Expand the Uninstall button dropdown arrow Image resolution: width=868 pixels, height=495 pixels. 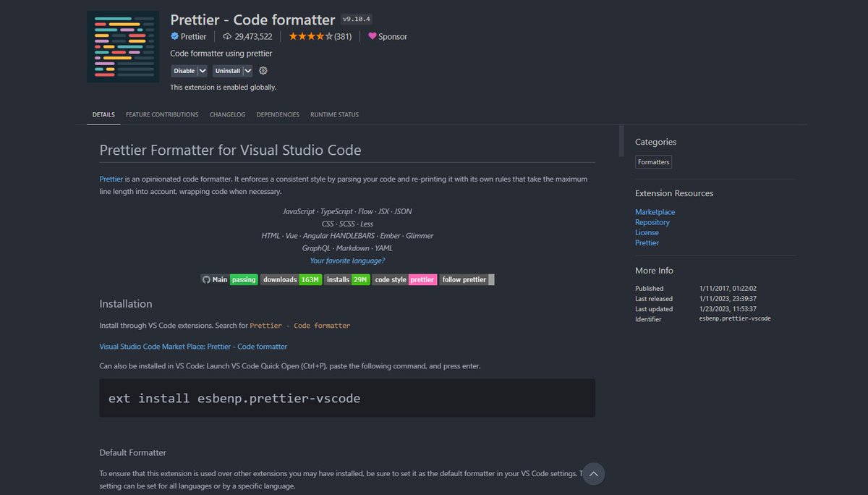(247, 70)
